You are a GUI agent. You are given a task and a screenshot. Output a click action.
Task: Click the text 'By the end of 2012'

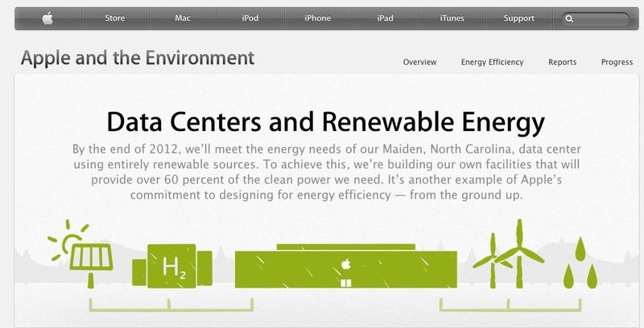click(126, 150)
